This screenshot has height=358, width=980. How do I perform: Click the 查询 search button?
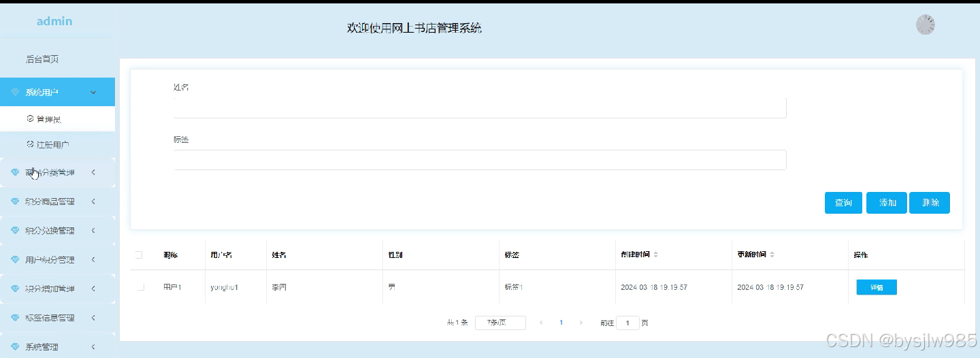point(843,203)
